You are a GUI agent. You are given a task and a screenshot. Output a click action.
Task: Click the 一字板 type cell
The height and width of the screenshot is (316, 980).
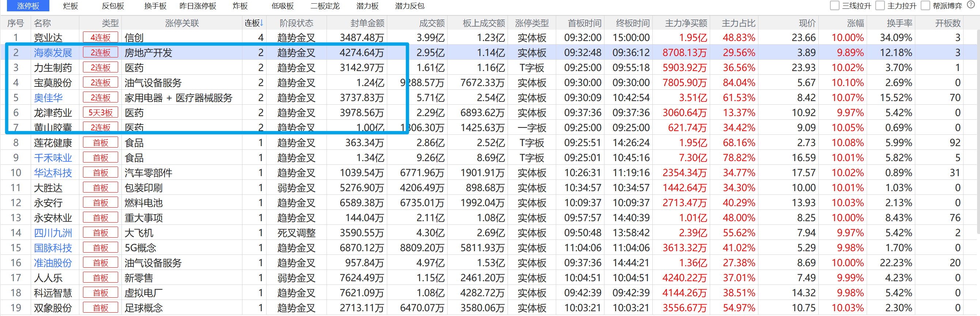tap(532, 127)
